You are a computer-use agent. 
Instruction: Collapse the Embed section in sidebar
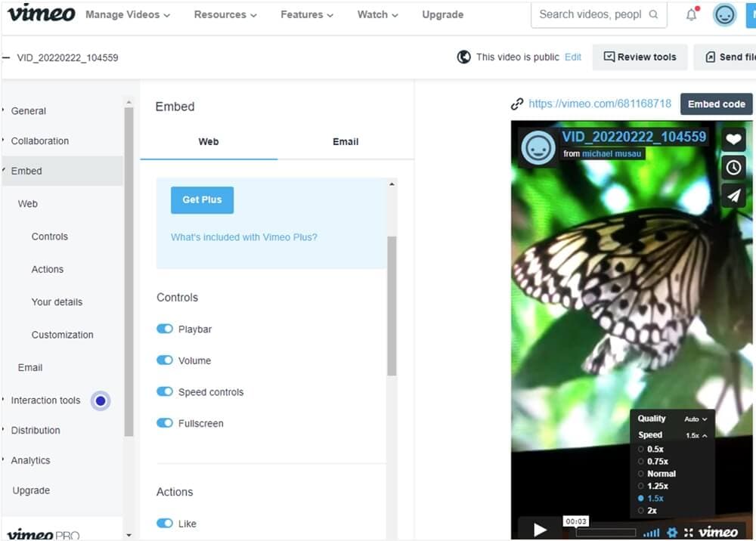coord(62,171)
